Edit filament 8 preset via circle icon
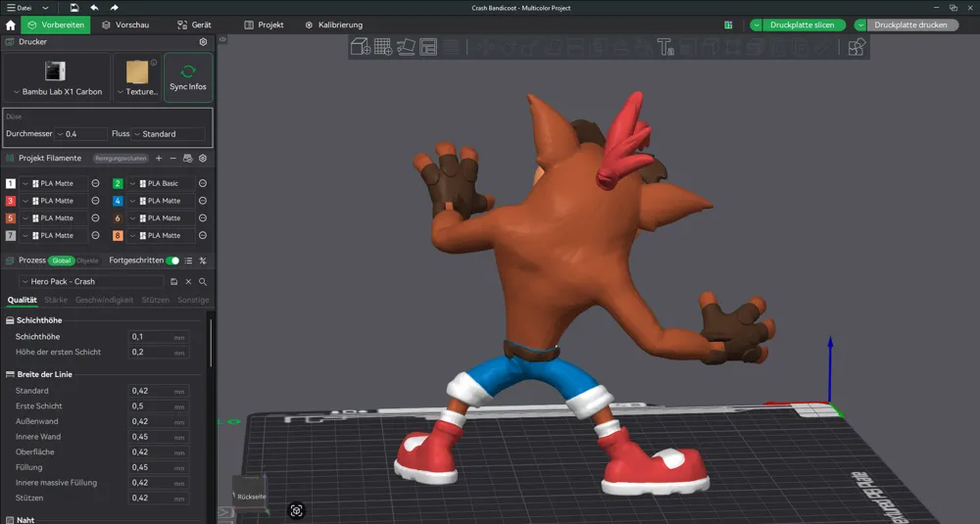 203,235
